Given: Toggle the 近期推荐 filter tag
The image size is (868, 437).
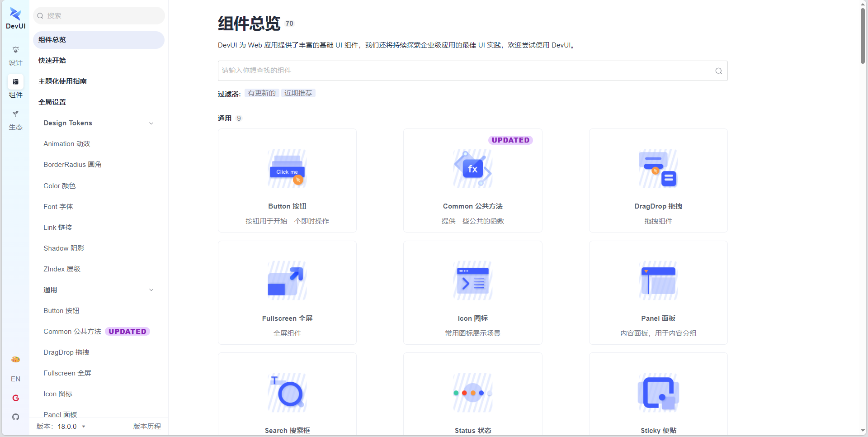Looking at the screenshot, I should 298,93.
